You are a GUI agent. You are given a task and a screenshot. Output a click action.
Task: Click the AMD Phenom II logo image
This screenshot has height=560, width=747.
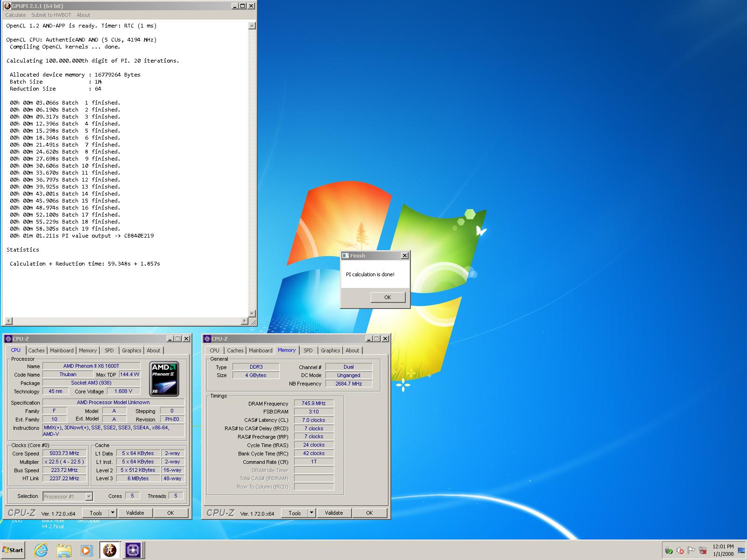tap(164, 378)
